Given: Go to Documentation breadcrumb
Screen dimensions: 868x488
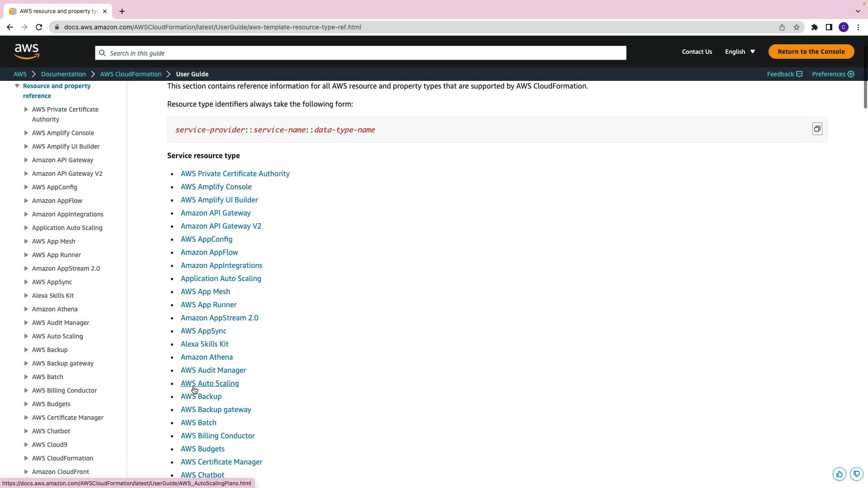Looking at the screenshot, I should click(x=63, y=74).
